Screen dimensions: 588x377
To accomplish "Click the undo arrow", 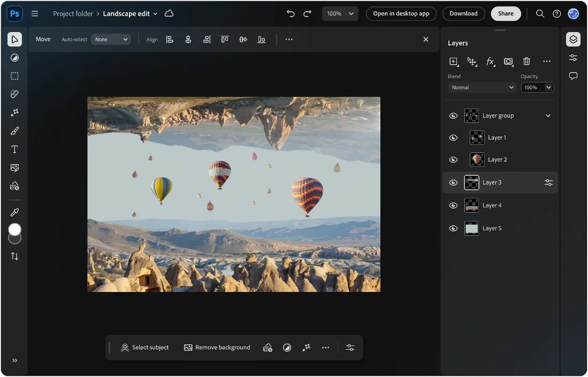I will pyautogui.click(x=291, y=14).
